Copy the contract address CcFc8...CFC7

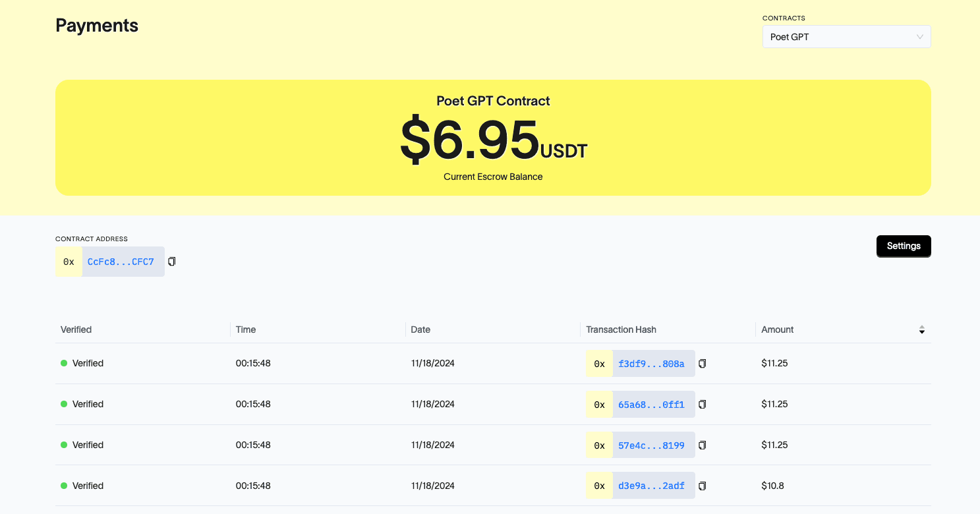pos(172,262)
